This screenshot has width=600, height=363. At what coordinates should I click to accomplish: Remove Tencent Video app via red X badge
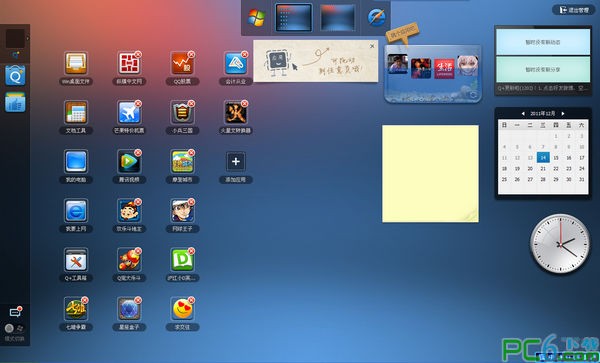pyautogui.click(x=138, y=153)
